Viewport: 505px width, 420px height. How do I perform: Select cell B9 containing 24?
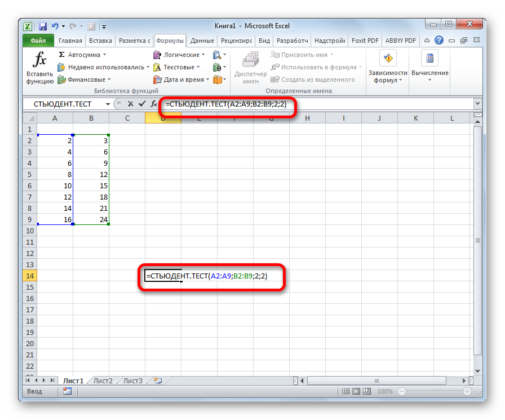(91, 220)
